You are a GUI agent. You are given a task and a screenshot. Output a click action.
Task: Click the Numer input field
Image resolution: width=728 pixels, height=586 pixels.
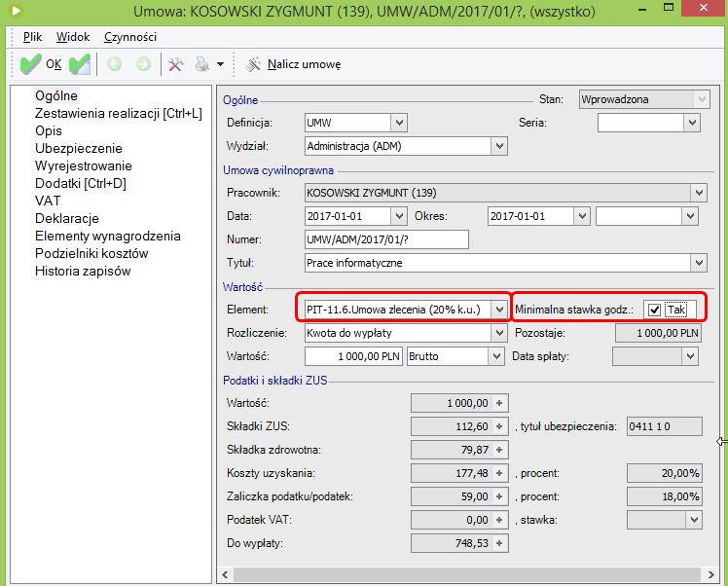[386, 239]
